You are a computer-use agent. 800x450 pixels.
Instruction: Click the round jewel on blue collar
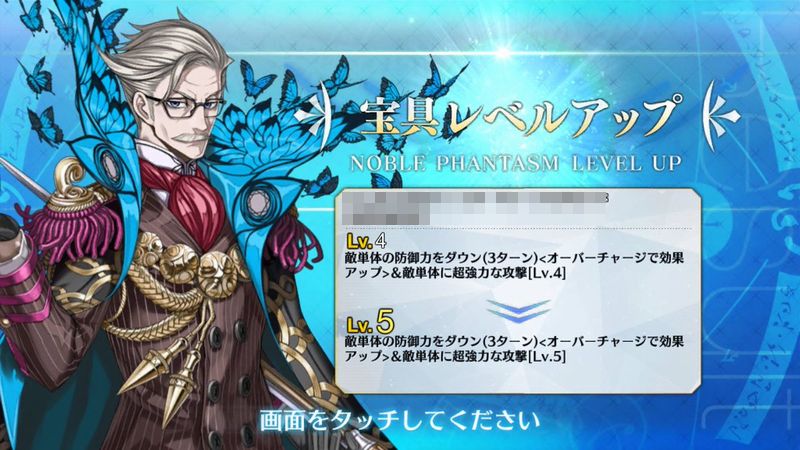tap(257, 203)
